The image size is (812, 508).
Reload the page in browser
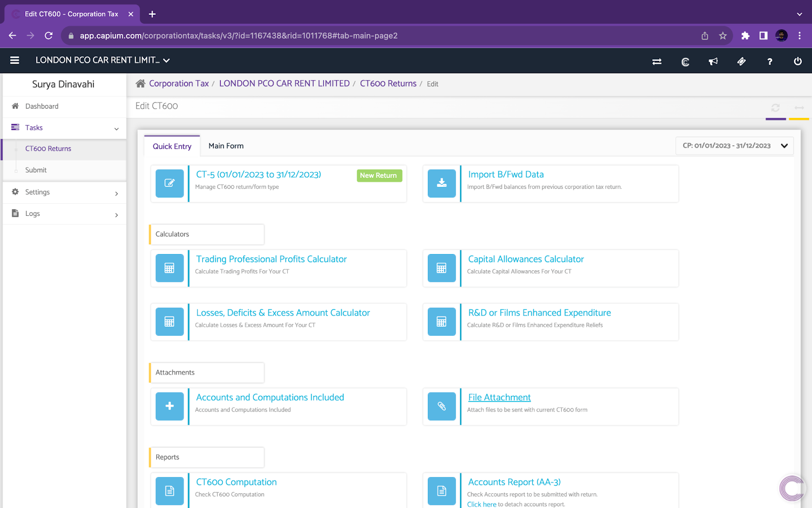(x=49, y=36)
